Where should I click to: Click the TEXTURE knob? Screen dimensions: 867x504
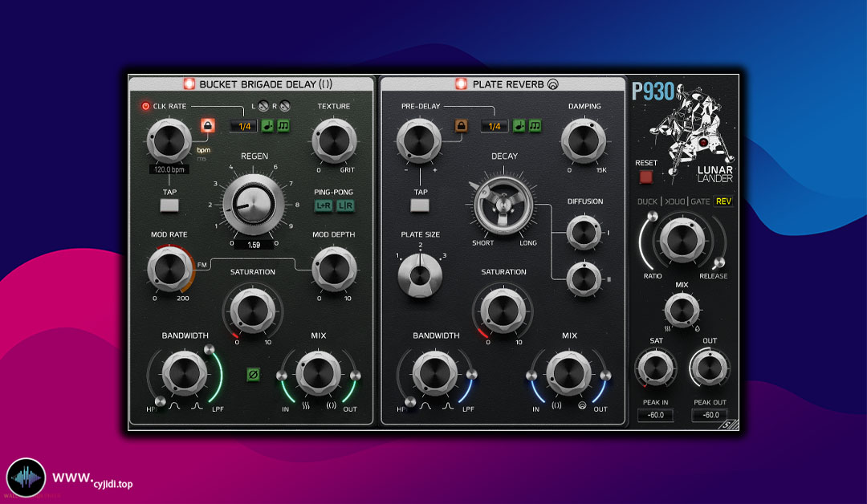[x=334, y=141]
